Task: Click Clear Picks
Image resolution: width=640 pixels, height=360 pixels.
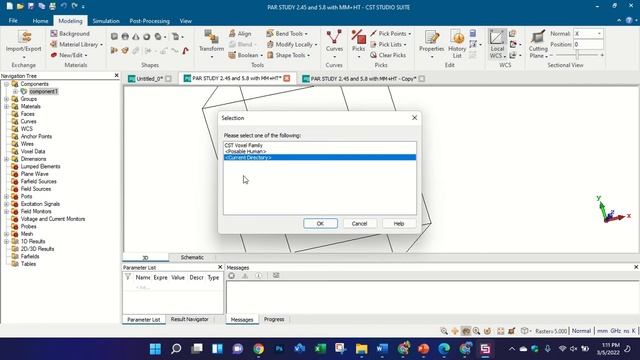Action: (x=388, y=55)
